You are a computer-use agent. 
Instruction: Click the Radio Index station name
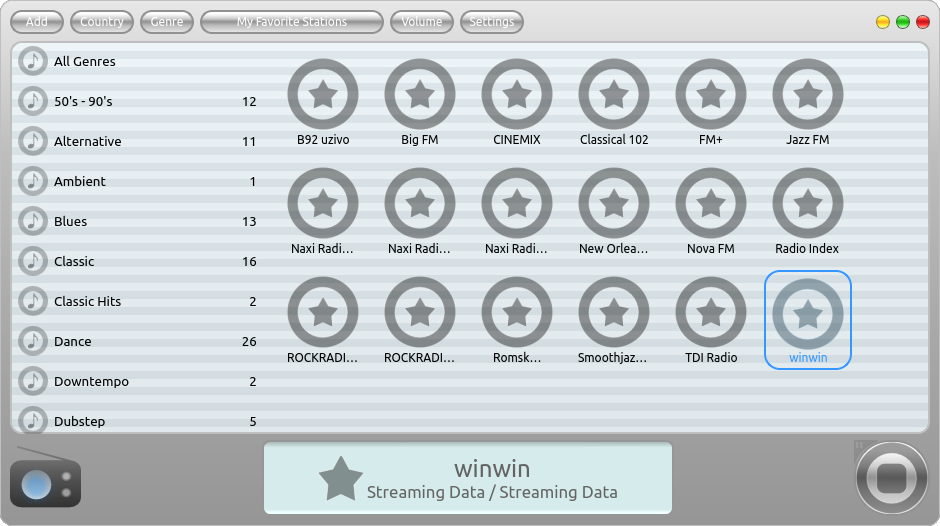coord(807,248)
